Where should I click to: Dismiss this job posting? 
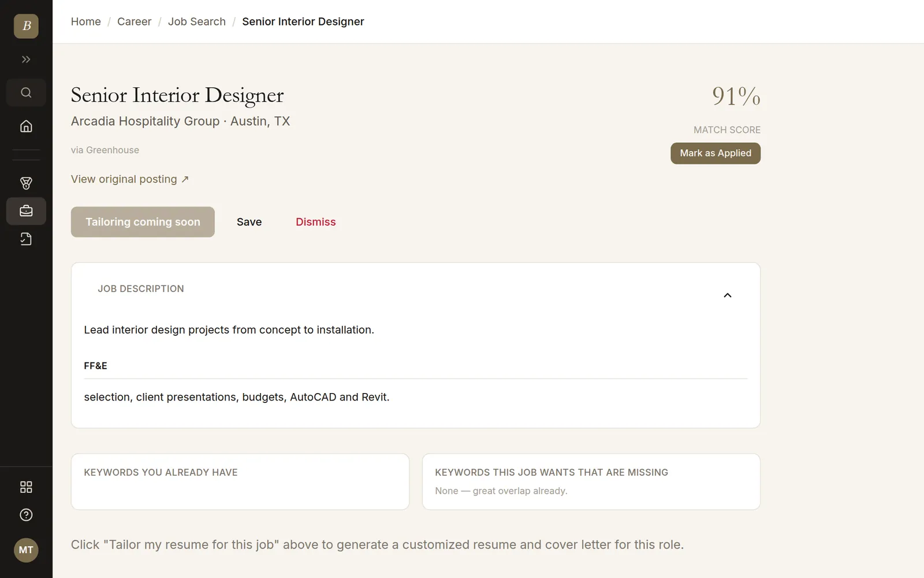(x=316, y=222)
